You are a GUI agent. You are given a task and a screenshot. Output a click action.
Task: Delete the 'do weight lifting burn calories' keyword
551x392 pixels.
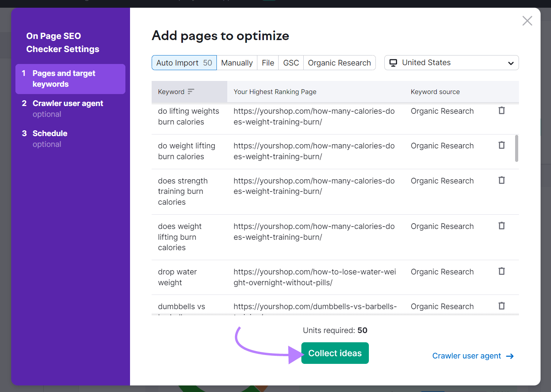[501, 145]
